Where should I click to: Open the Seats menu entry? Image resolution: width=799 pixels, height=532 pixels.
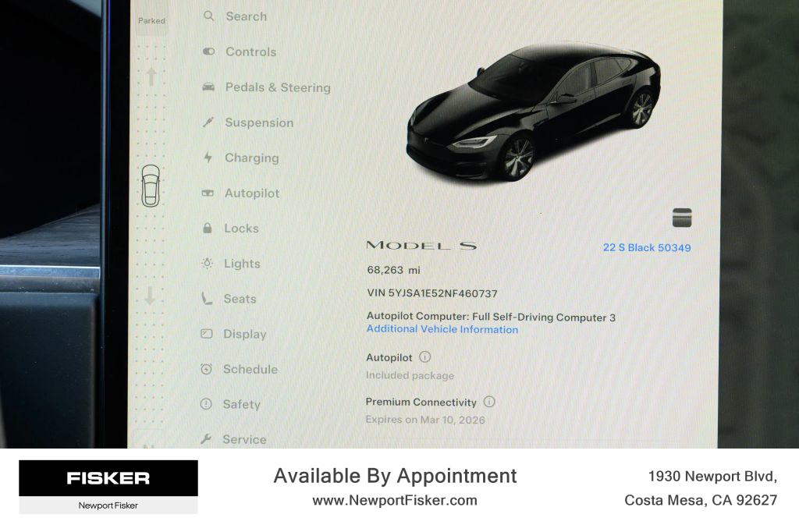240,299
